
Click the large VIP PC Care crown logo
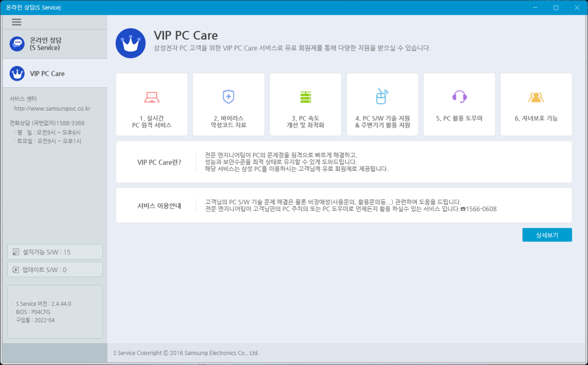(x=130, y=43)
